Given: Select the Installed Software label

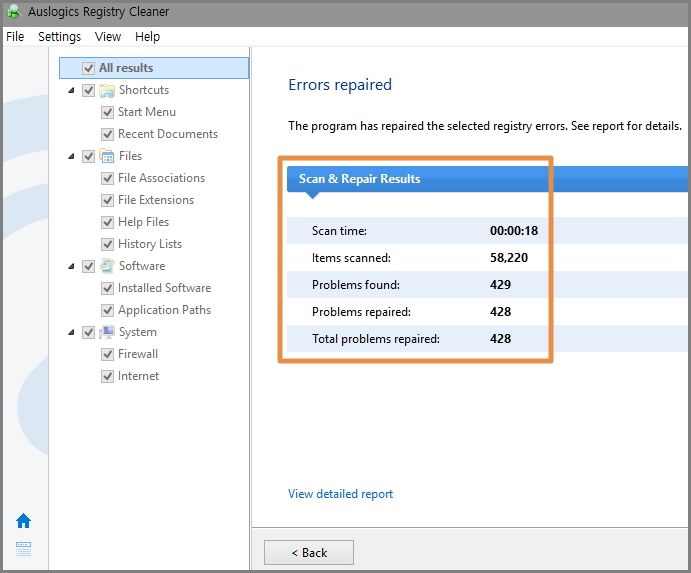Looking at the screenshot, I should click(x=164, y=288).
